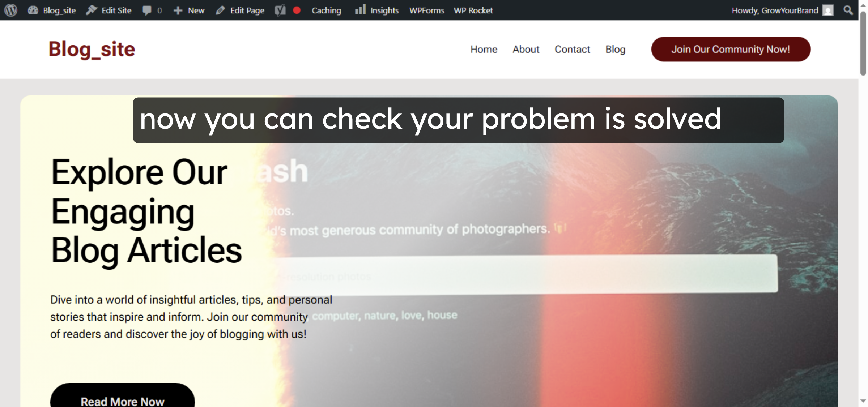
Task: Click the Join Our Community Now button
Action: pyautogui.click(x=731, y=49)
